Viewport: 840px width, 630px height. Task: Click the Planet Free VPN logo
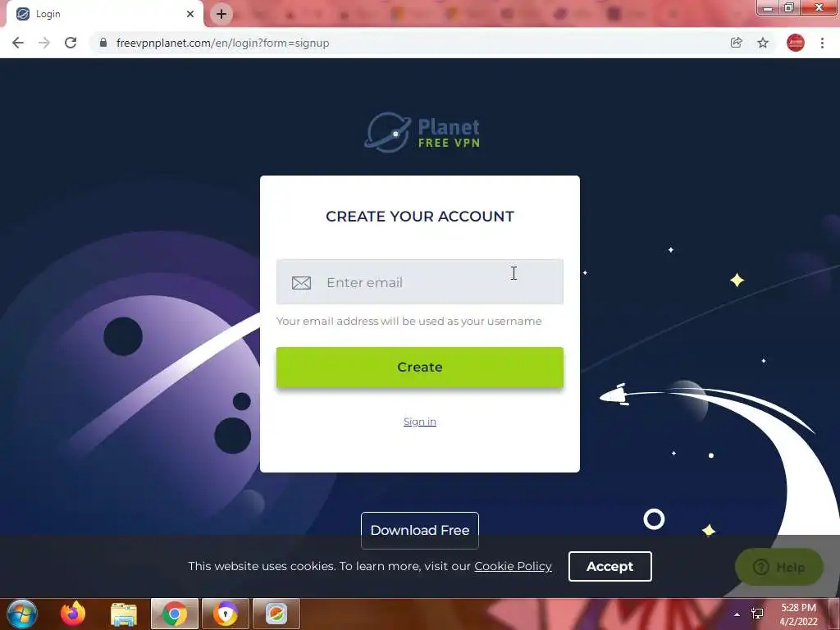point(422,132)
